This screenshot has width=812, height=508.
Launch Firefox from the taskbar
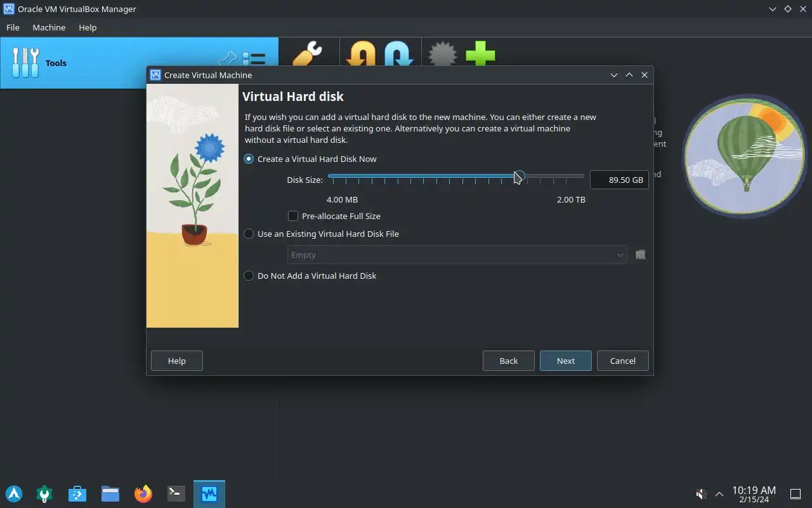(143, 493)
